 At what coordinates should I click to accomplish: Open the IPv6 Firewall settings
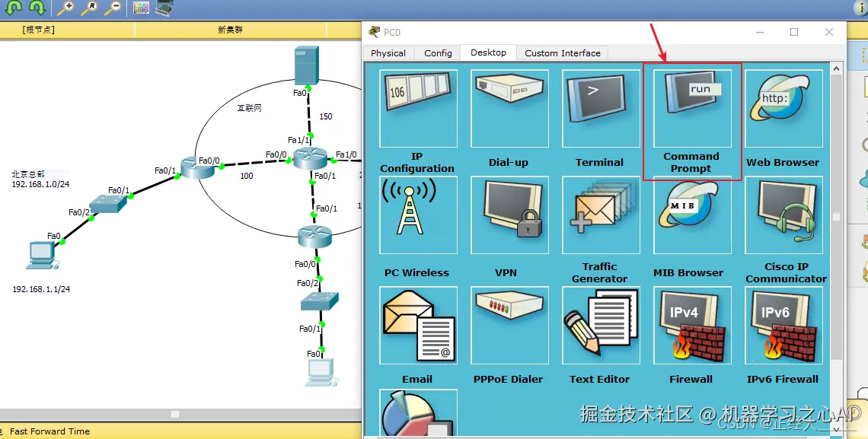coord(783,325)
